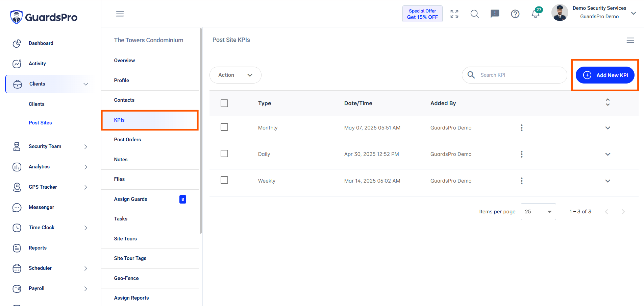Image resolution: width=644 pixels, height=306 pixels.
Task: Check the Monthly KPI row checkbox
Action: (x=224, y=127)
